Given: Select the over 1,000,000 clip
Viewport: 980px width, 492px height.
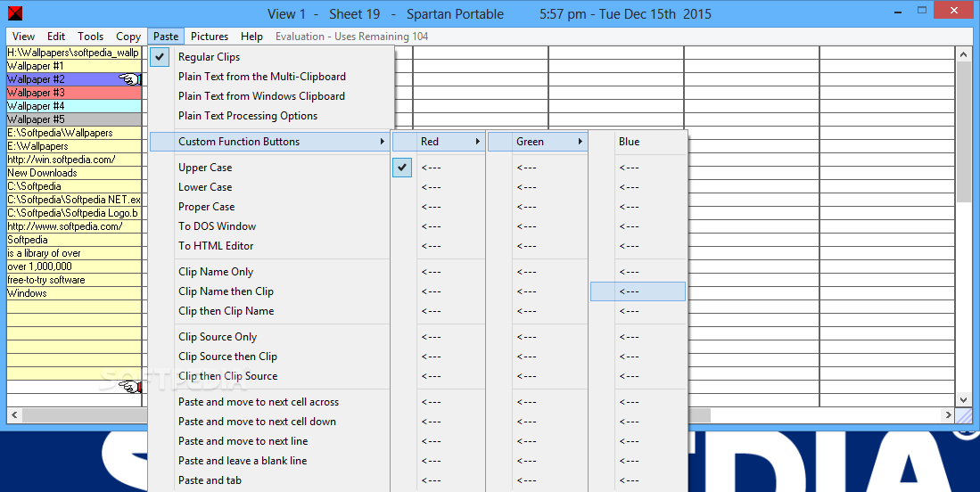Looking at the screenshot, I should pyautogui.click(x=74, y=266).
